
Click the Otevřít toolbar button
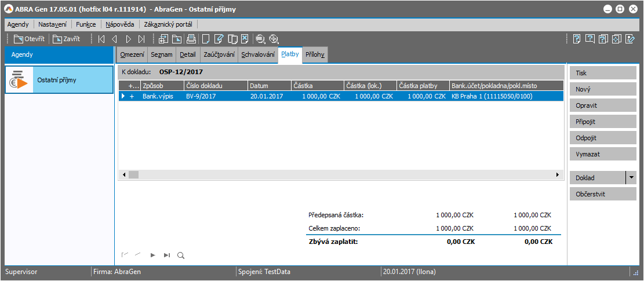(x=29, y=39)
